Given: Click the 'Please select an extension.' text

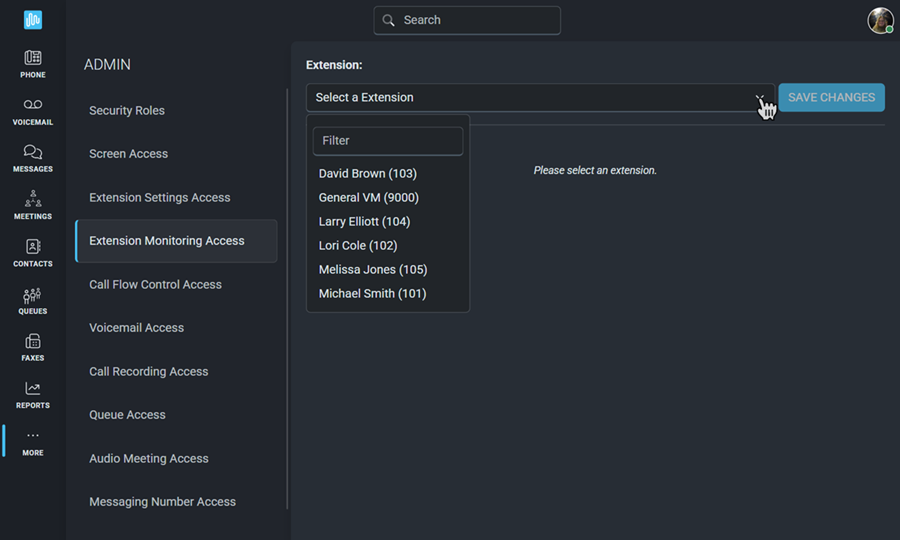Looking at the screenshot, I should pyautogui.click(x=595, y=170).
